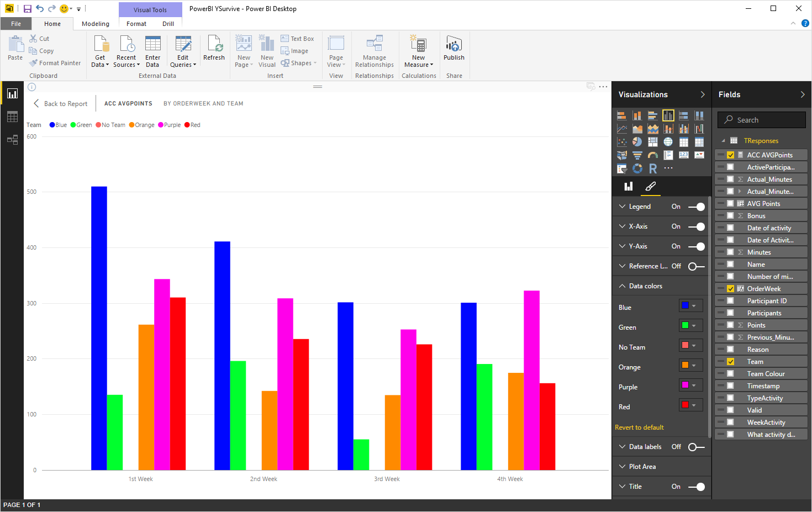
Task: Select the line chart visualization
Action: [x=622, y=128]
